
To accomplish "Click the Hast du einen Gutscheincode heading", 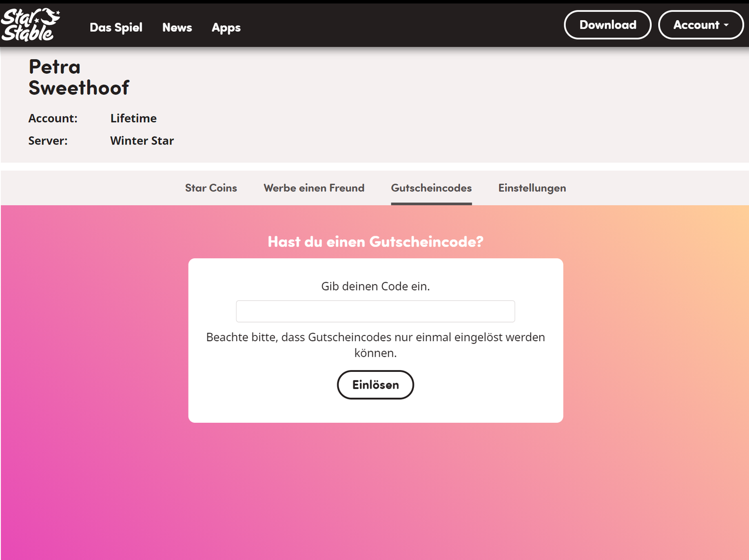I will (375, 241).
